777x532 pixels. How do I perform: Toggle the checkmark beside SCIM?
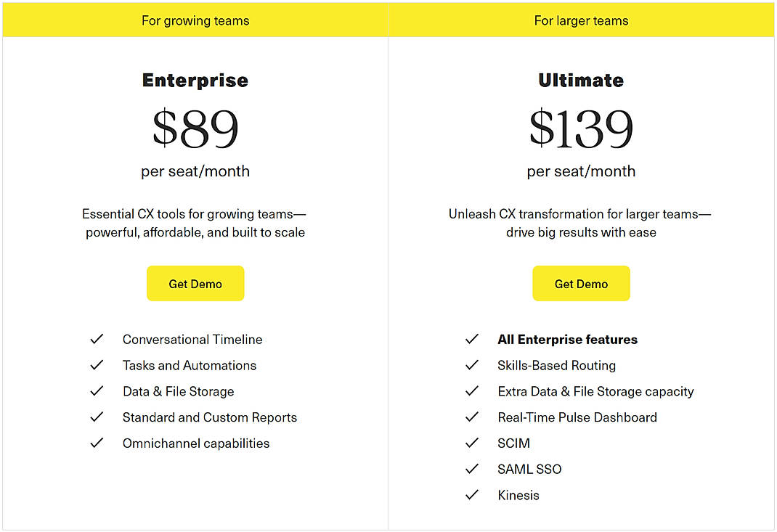pyautogui.click(x=472, y=443)
